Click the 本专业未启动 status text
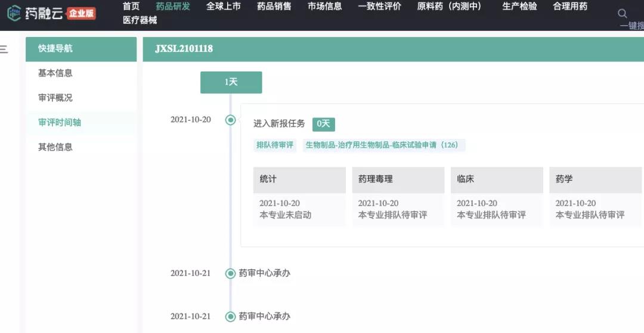 point(285,215)
